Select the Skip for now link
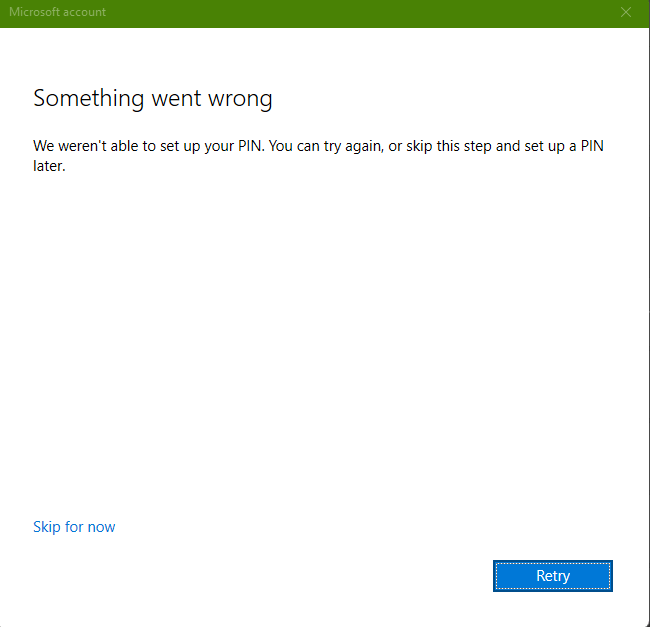The height and width of the screenshot is (627, 650). click(x=74, y=527)
